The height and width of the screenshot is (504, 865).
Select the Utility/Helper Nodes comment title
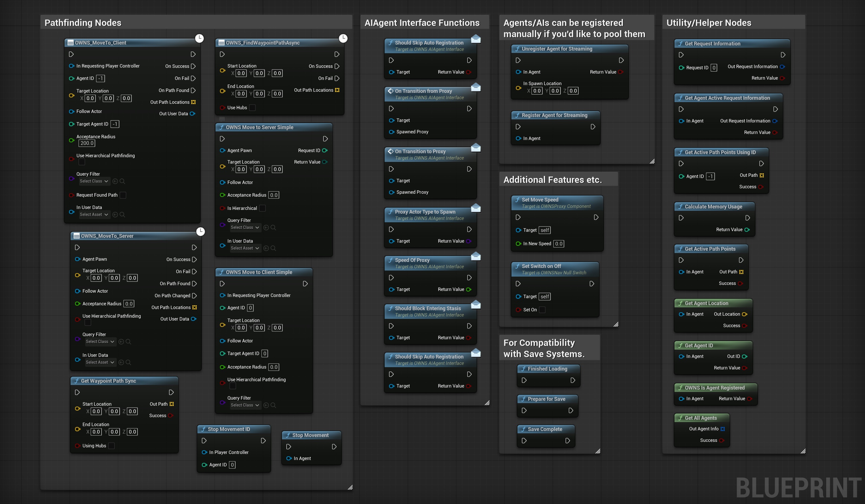pyautogui.click(x=709, y=23)
